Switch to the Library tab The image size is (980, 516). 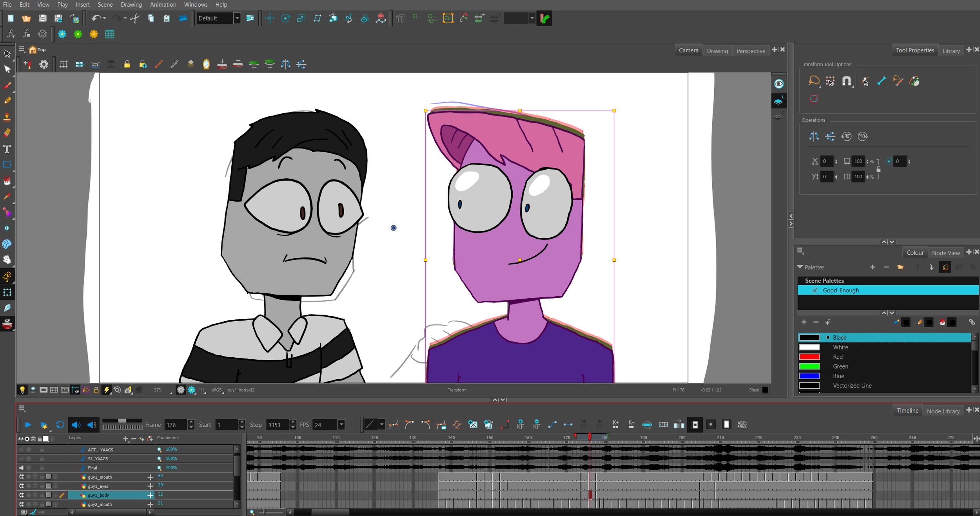pos(951,51)
